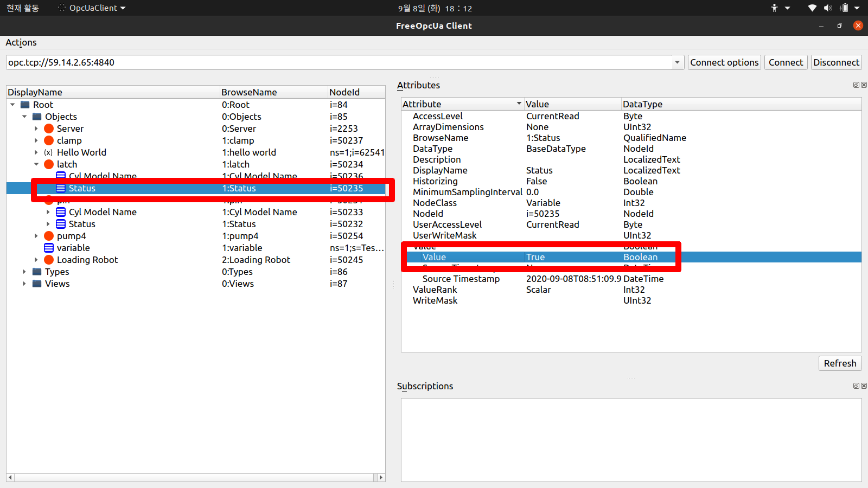Click the blue icon beside variable node
The image size is (868, 488).
click(x=49, y=248)
